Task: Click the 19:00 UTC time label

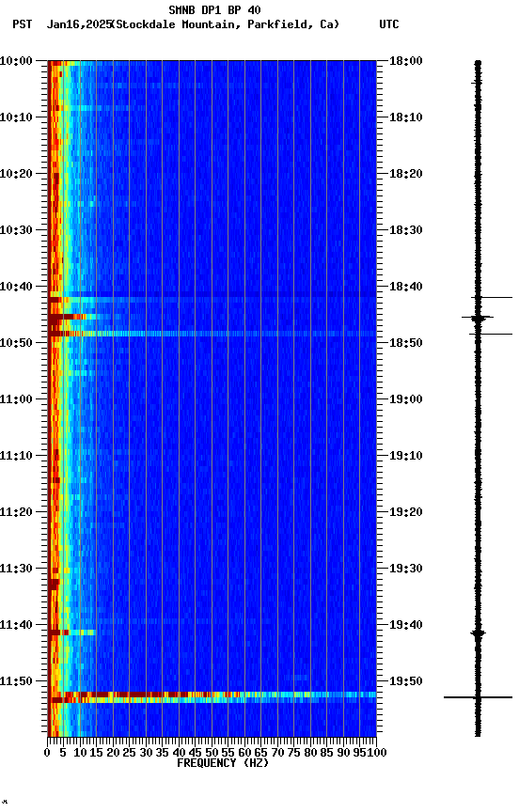Action: 405,399
